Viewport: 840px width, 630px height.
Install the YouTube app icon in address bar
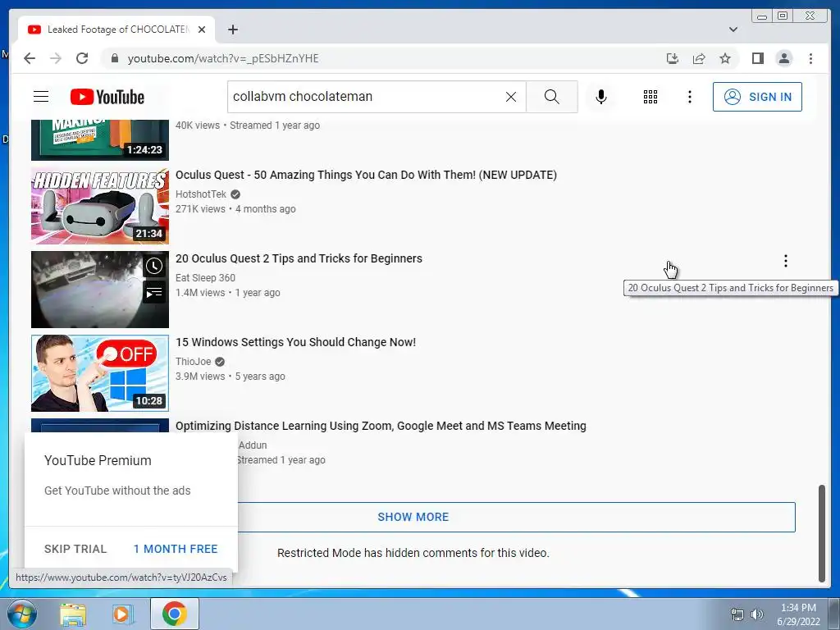673,58
